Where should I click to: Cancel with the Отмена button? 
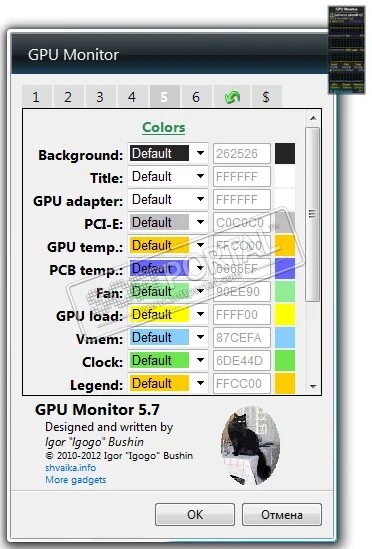pyautogui.click(x=282, y=514)
